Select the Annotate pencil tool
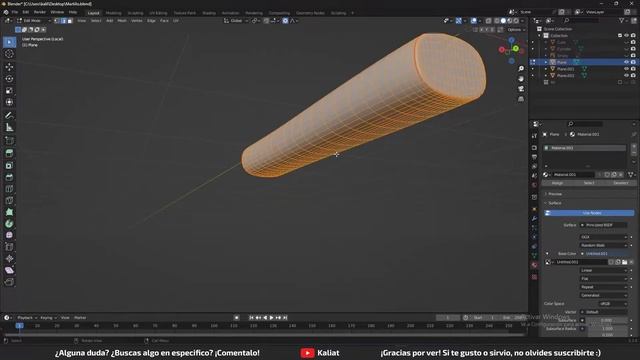This screenshot has width=640, height=360. coord(9,116)
